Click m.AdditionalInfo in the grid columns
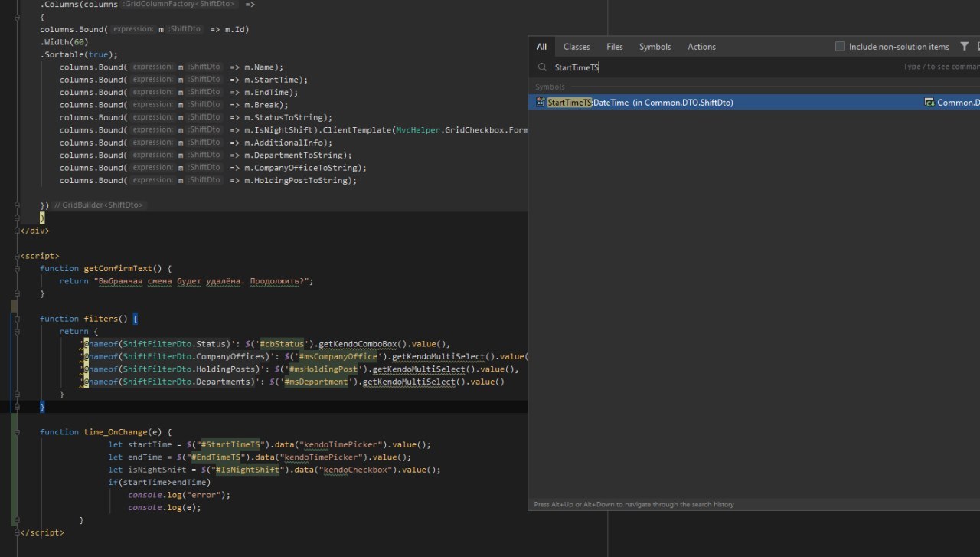The height and width of the screenshot is (557, 980). [x=286, y=143]
